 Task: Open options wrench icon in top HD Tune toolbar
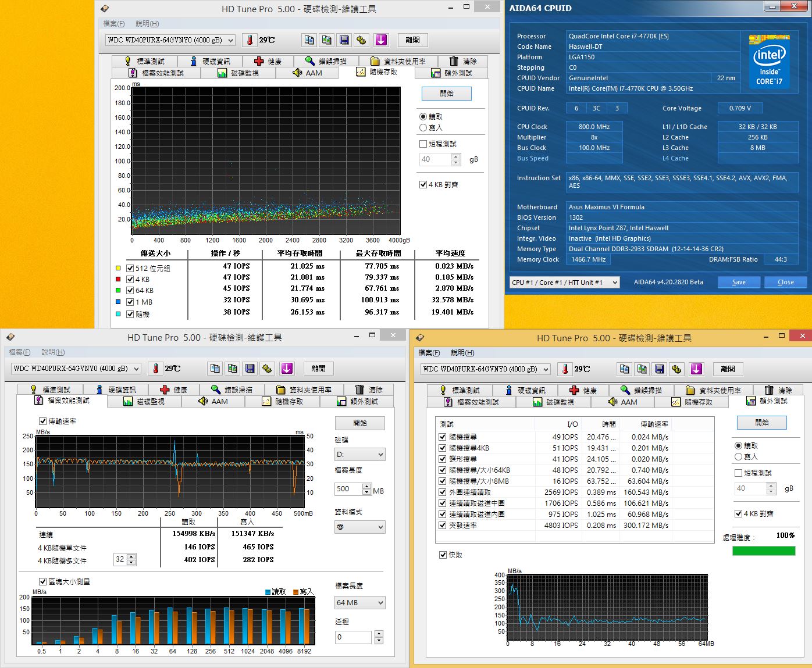point(361,40)
